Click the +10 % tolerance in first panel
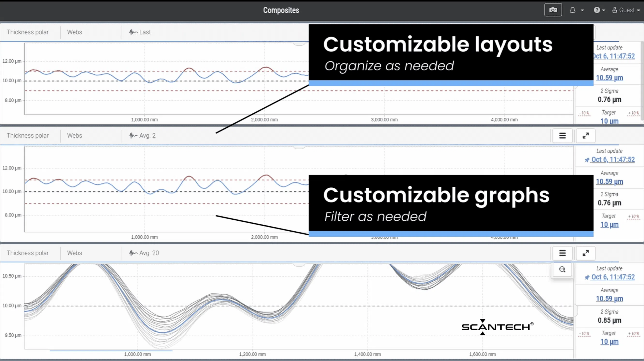The height and width of the screenshot is (361, 644). click(x=634, y=113)
